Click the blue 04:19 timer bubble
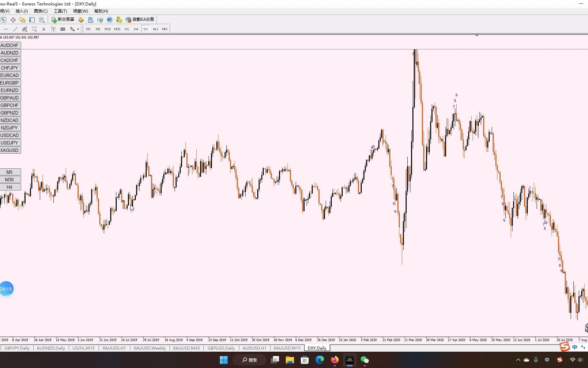Image resolution: width=588 pixels, height=368 pixels. [x=6, y=289]
